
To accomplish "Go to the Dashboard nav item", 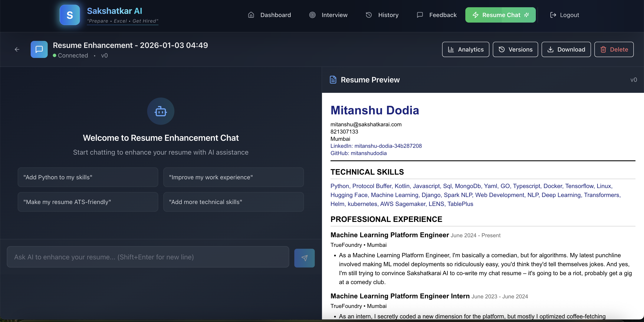I will 269,15.
